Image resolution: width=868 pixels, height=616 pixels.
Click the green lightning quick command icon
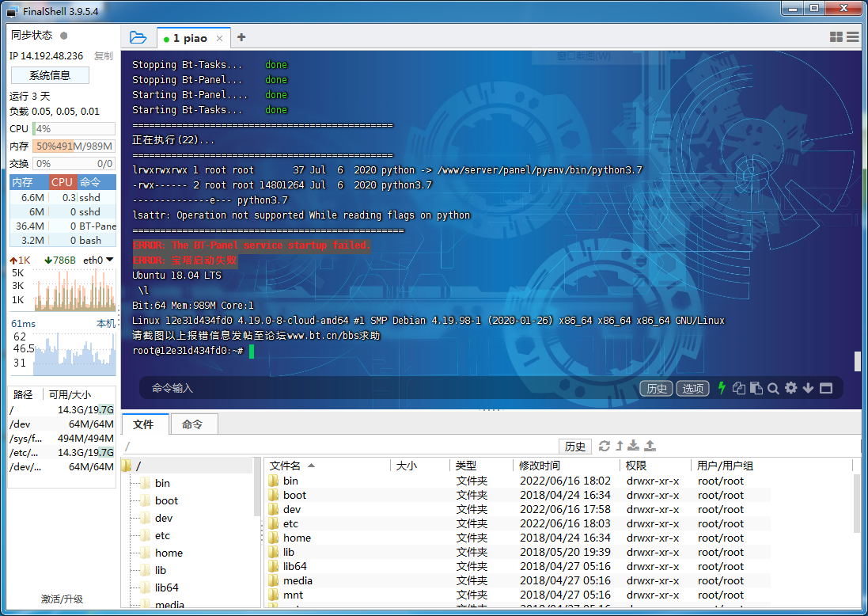coord(722,388)
